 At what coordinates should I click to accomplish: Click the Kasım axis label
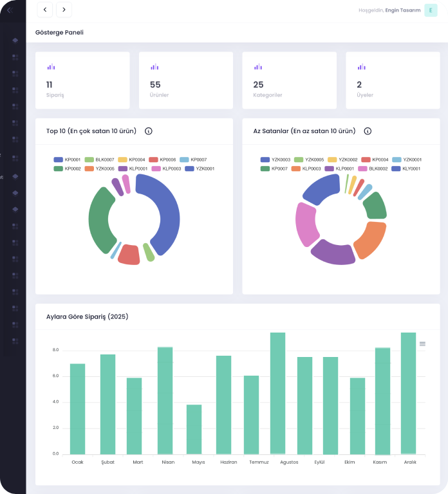(380, 462)
